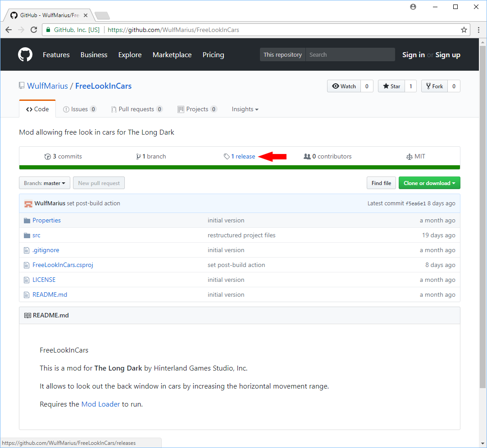Click the .gitignore file icon
Viewport: 487px width, 448px height.
tap(27, 250)
